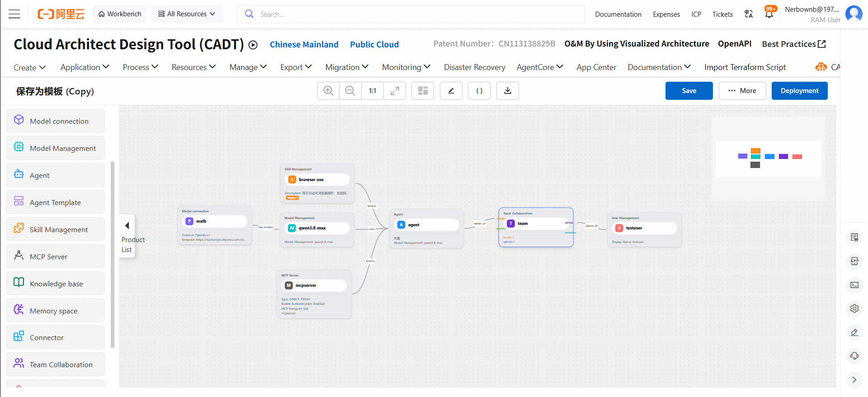Open the API icon in right sidebar
868x397 pixels.
(854, 261)
